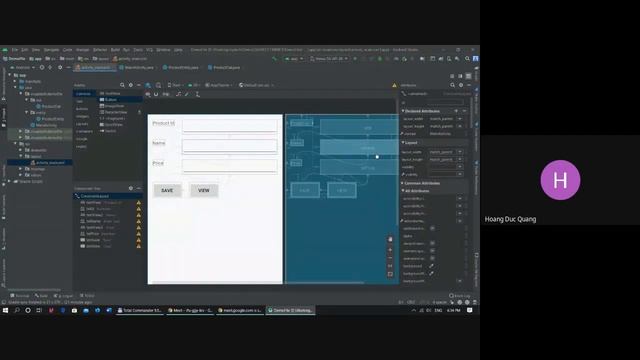640x360 pixels.
Task: Click the autoconnect magnet icon
Action: (x=156, y=94)
